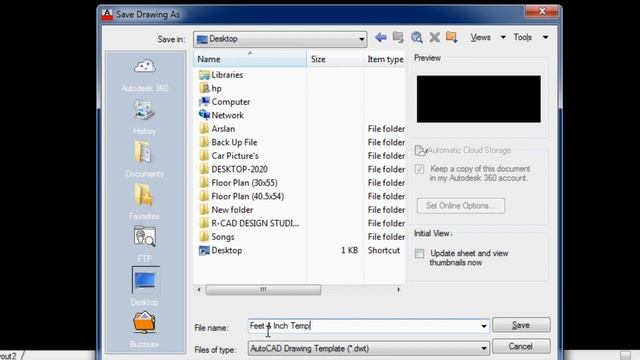Select the Arslan folder
Viewport: 640px width, 360px height.
[217, 129]
